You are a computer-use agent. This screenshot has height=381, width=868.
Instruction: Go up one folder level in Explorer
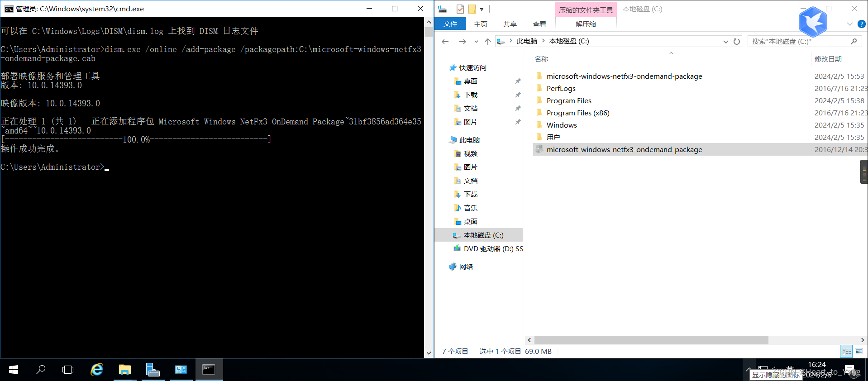(x=488, y=42)
